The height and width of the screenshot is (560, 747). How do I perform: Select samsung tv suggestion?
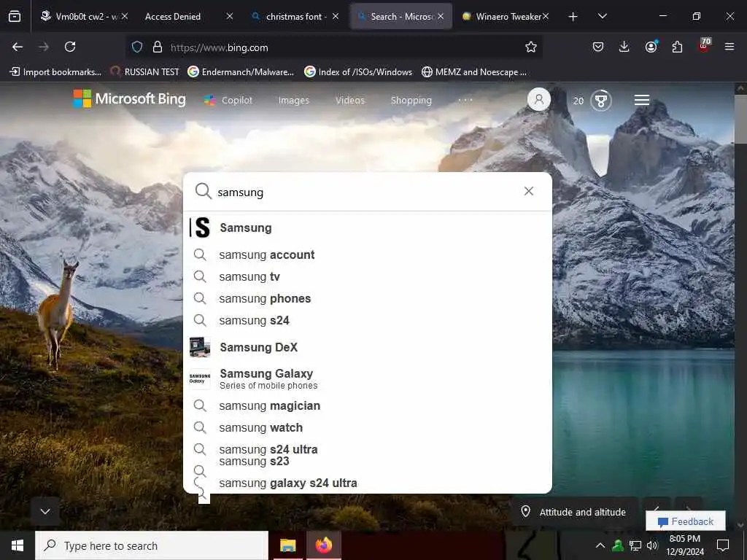click(x=368, y=276)
